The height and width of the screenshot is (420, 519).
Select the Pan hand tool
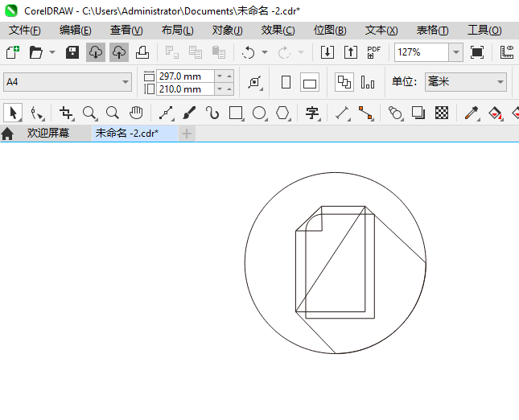(x=136, y=113)
